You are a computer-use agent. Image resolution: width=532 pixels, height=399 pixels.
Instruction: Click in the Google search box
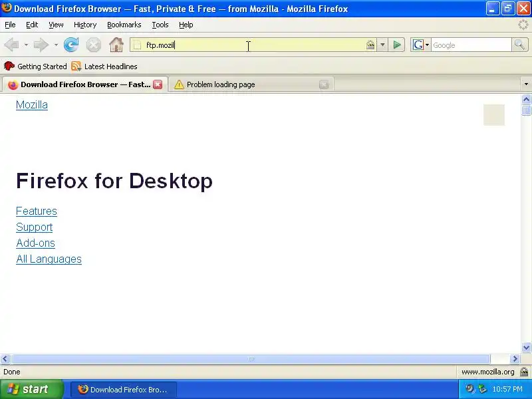(471, 45)
